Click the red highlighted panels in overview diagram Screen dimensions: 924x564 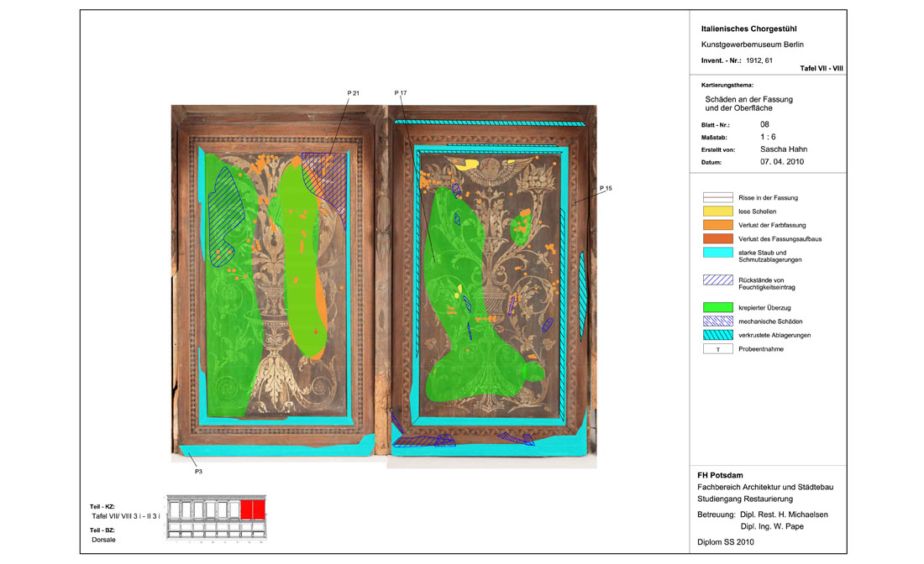click(x=253, y=509)
